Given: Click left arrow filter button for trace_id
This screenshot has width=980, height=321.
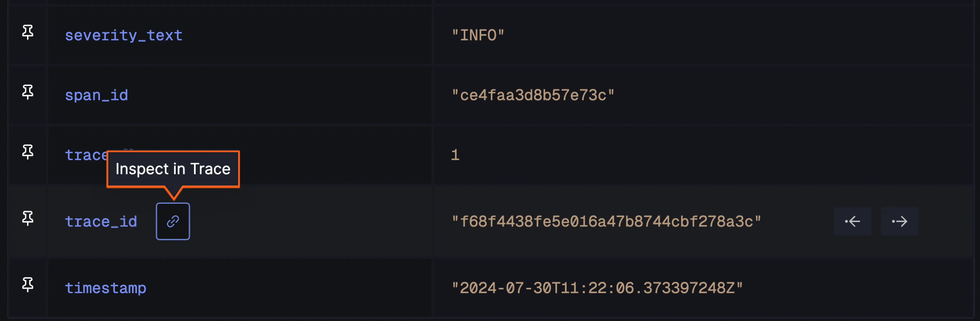Looking at the screenshot, I should 852,221.
